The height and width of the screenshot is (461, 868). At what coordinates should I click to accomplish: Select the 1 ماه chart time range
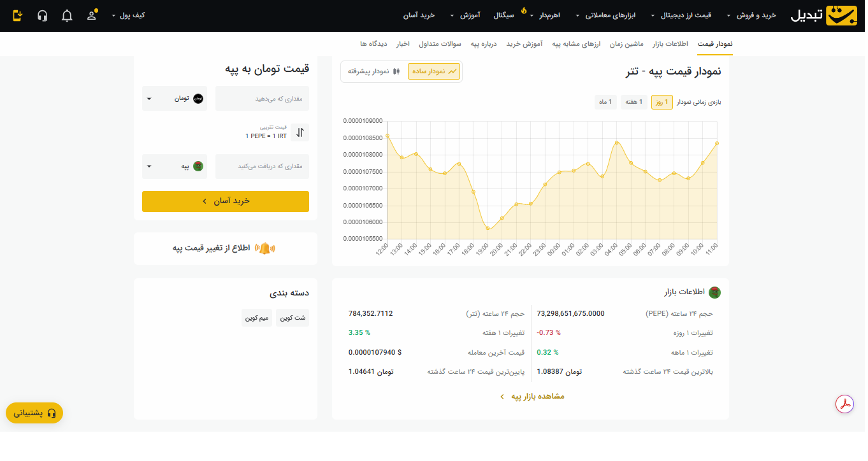[x=605, y=102]
